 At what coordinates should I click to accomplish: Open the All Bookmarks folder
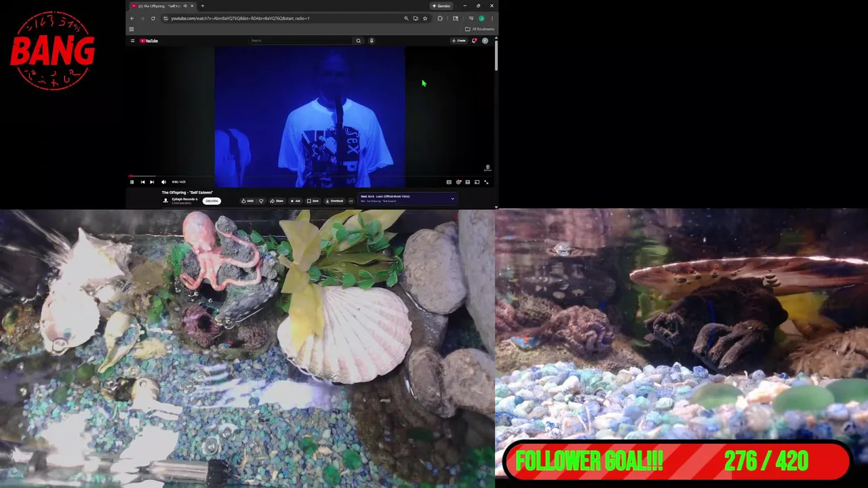pyautogui.click(x=479, y=29)
